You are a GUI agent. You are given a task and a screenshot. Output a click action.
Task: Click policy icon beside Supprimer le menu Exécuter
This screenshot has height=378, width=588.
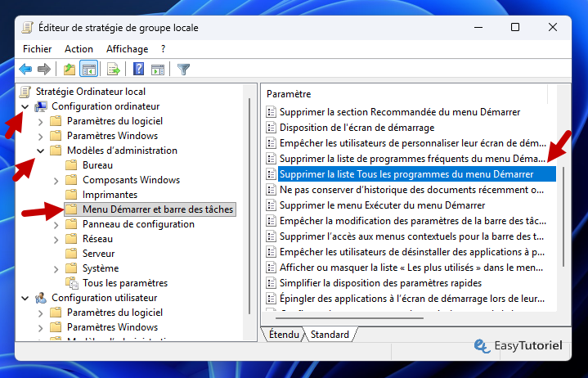coord(271,205)
